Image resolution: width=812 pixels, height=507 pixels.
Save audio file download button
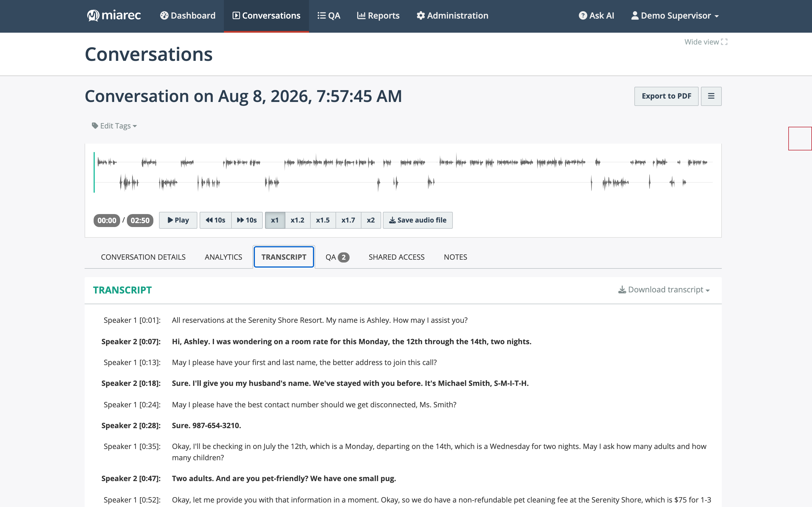tap(418, 220)
